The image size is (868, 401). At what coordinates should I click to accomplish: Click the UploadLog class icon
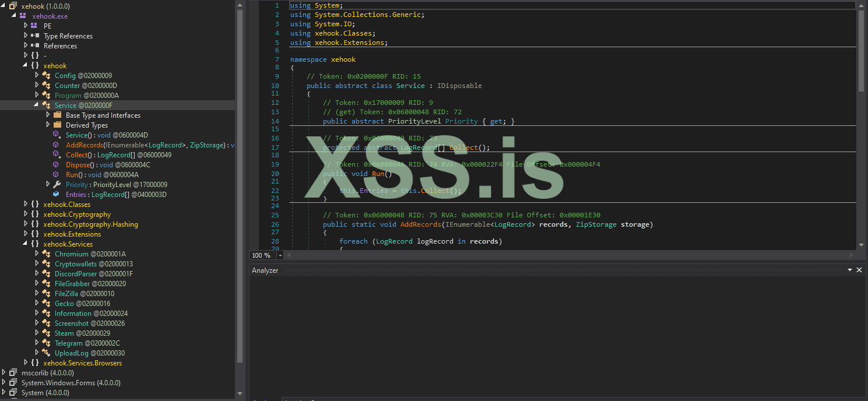click(46, 353)
